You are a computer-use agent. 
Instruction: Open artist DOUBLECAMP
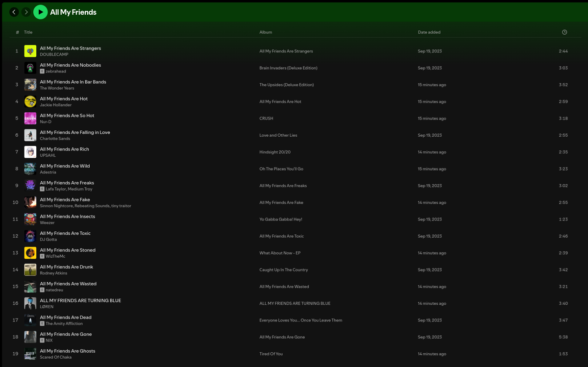point(54,54)
